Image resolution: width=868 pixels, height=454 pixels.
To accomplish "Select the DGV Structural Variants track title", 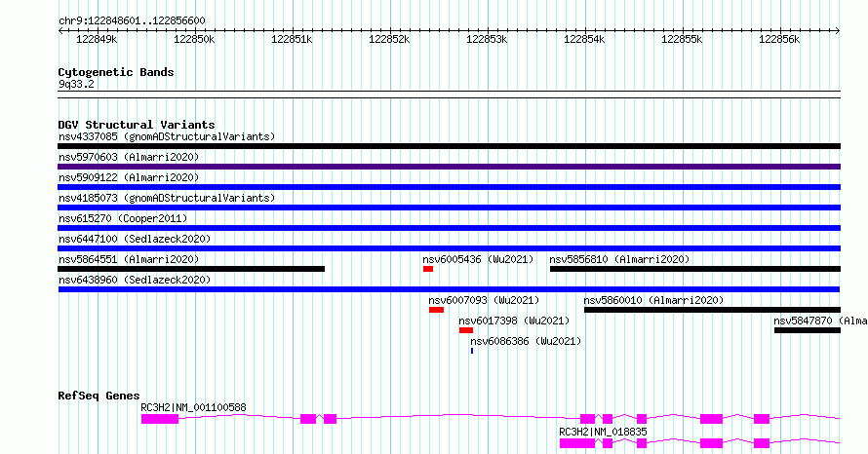I will coord(137,125).
